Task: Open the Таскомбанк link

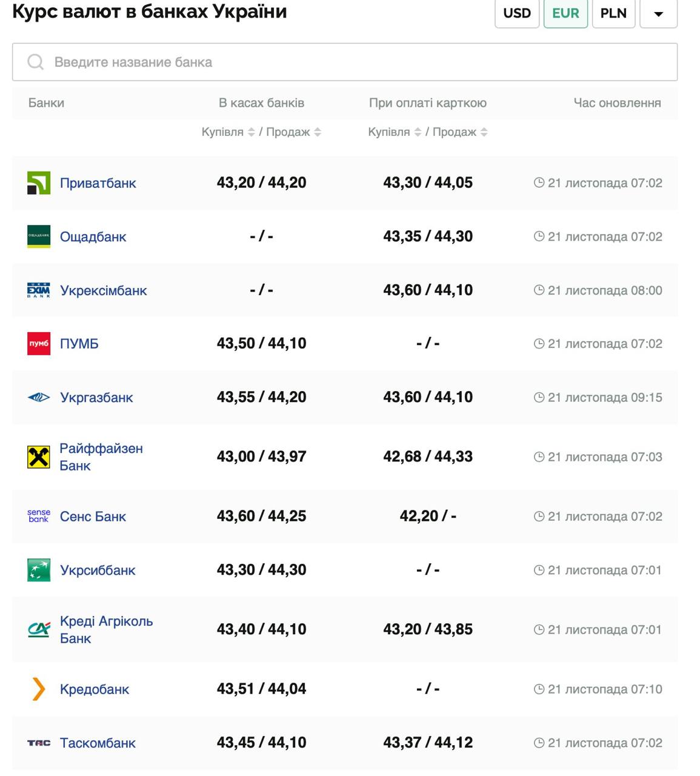Action: [x=98, y=743]
